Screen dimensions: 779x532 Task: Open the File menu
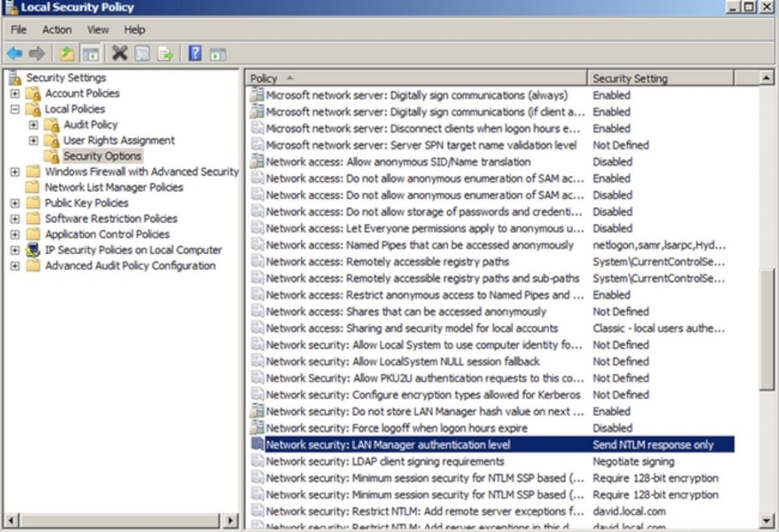(19, 30)
